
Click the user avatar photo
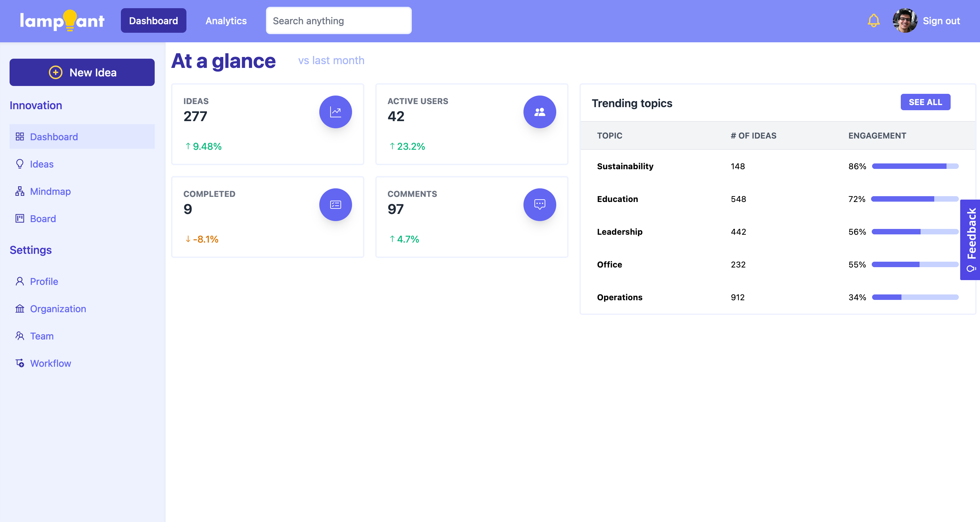coord(905,20)
